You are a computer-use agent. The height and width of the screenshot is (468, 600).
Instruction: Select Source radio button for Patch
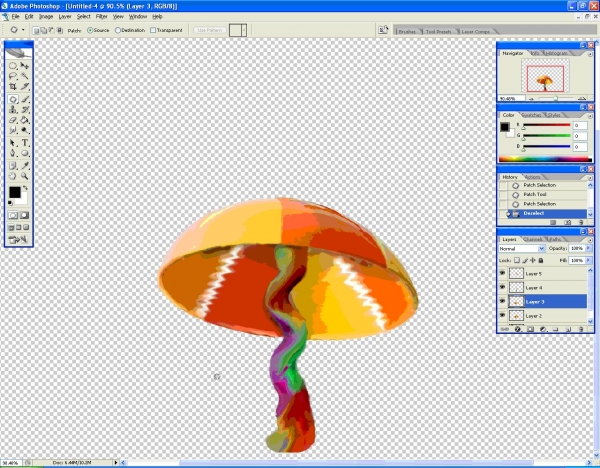[90, 30]
